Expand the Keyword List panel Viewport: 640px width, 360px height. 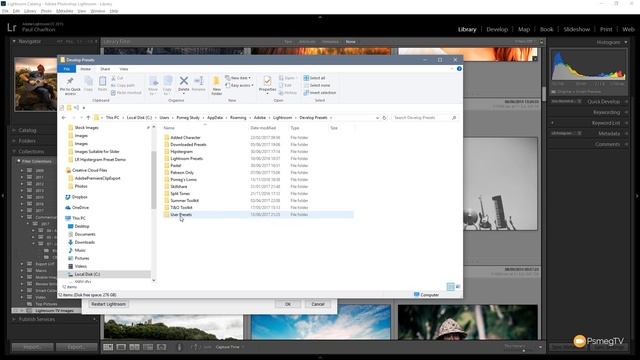point(606,123)
